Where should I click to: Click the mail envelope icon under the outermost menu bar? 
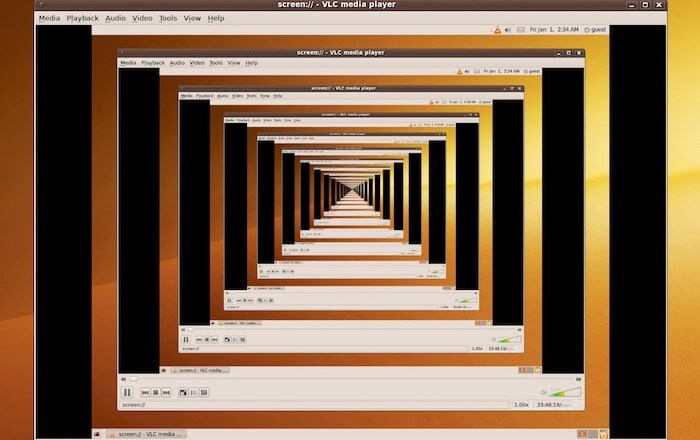pos(521,30)
